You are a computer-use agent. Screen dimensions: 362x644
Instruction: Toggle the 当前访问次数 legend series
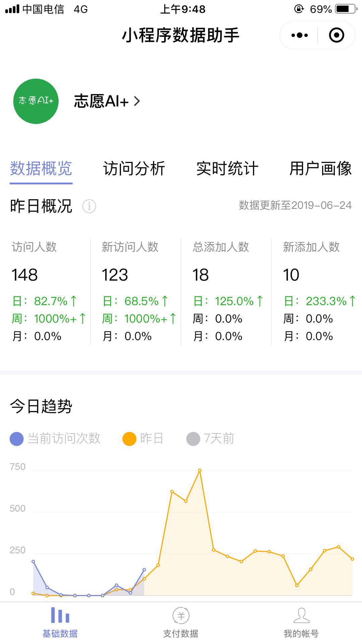click(55, 439)
